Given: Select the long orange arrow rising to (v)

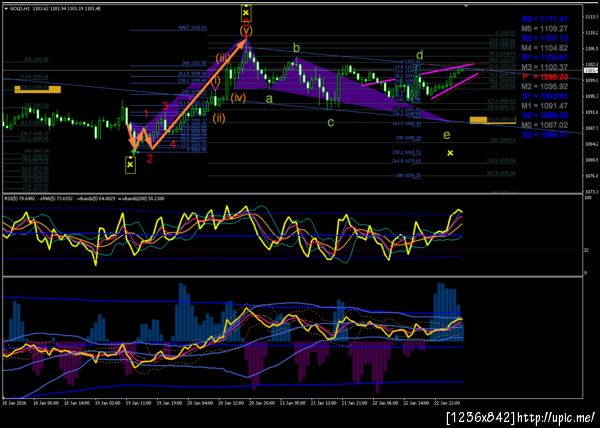Looking at the screenshot, I should click(x=199, y=94).
